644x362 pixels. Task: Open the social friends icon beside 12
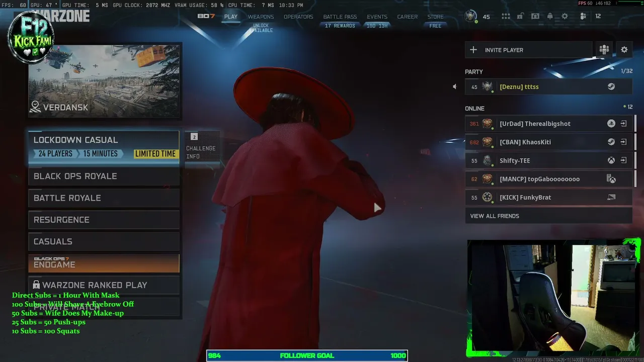coord(583,17)
